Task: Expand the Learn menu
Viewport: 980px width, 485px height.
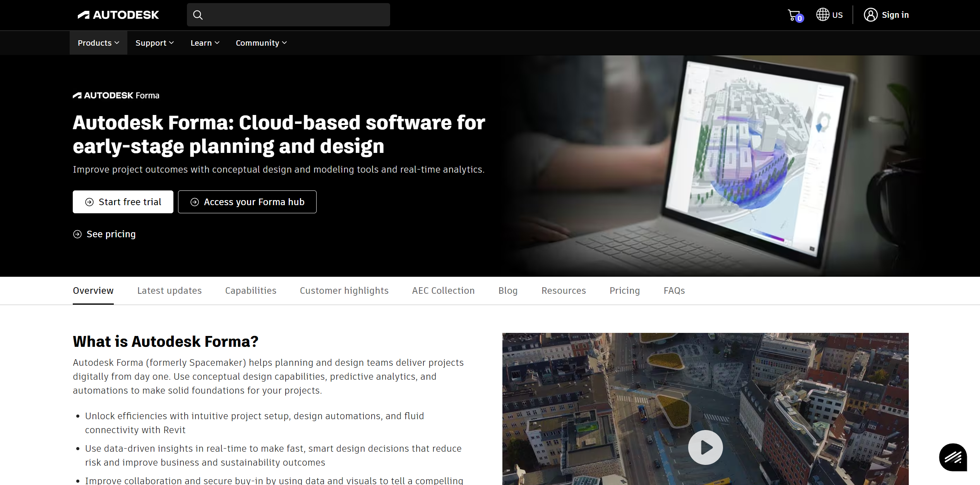Action: click(205, 43)
